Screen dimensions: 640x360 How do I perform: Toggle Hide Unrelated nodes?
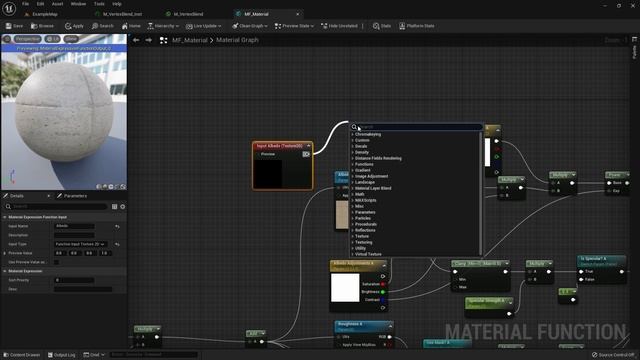coord(339,26)
